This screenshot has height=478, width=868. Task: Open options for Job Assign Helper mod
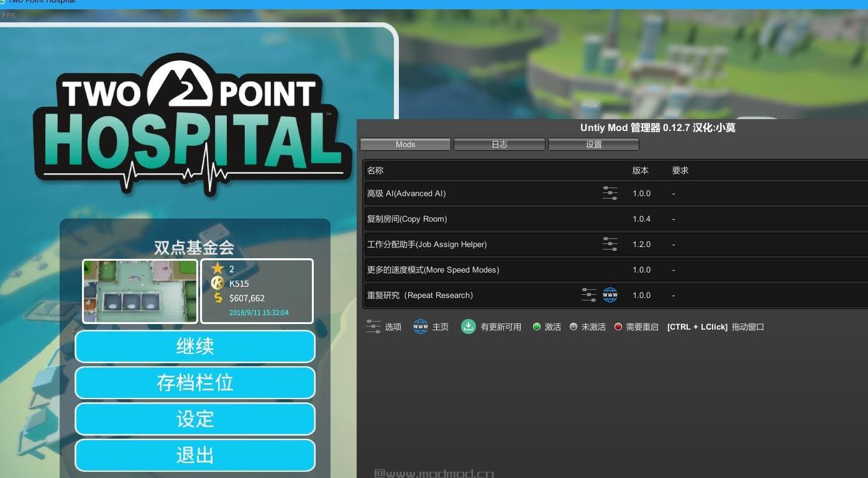610,244
